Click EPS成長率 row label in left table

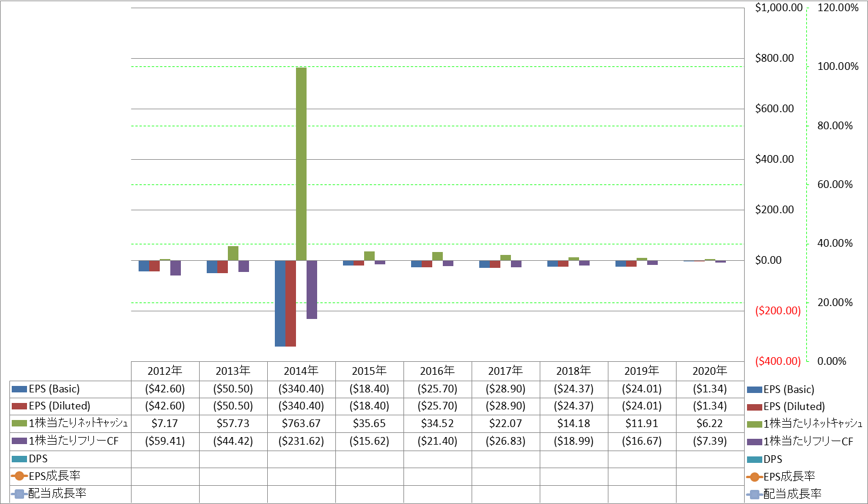[55, 476]
